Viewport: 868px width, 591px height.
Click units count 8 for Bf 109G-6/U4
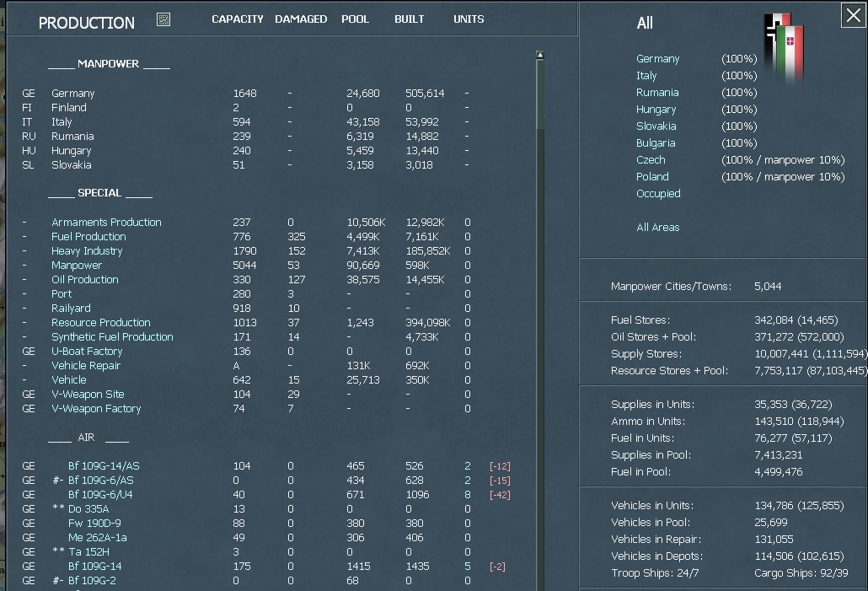(x=468, y=495)
